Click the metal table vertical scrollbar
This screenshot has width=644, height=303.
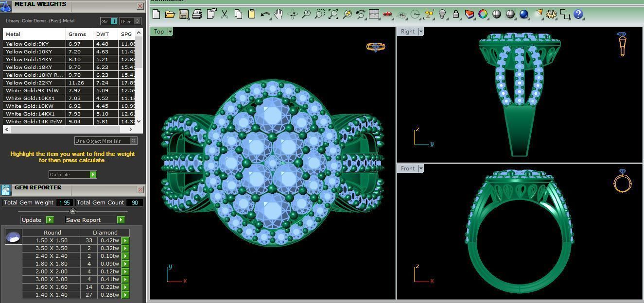[x=139, y=52]
